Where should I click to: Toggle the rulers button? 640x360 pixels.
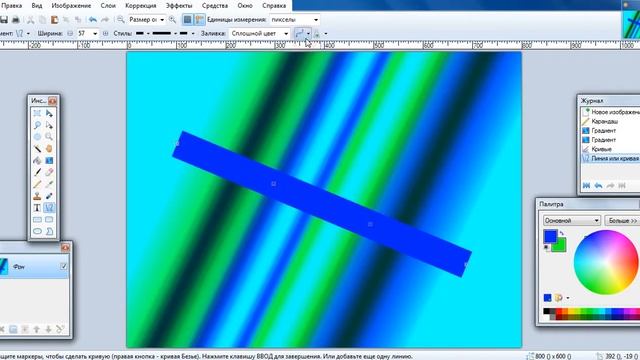(x=200, y=20)
